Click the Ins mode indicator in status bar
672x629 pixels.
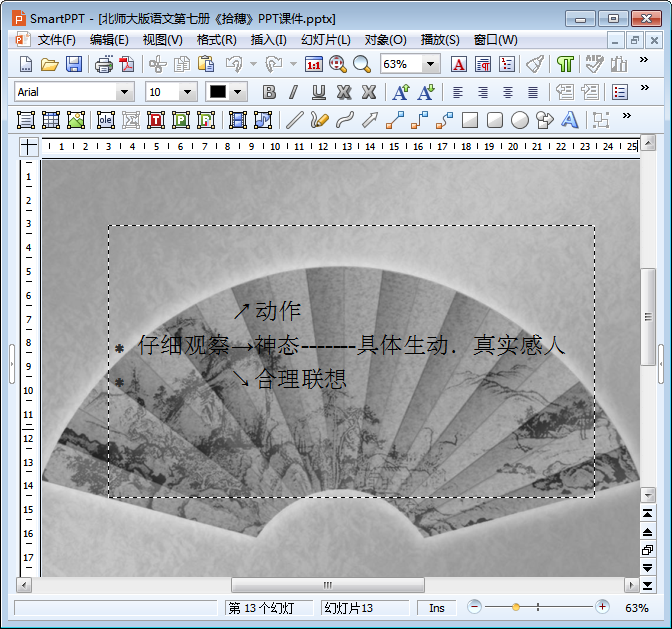click(437, 608)
